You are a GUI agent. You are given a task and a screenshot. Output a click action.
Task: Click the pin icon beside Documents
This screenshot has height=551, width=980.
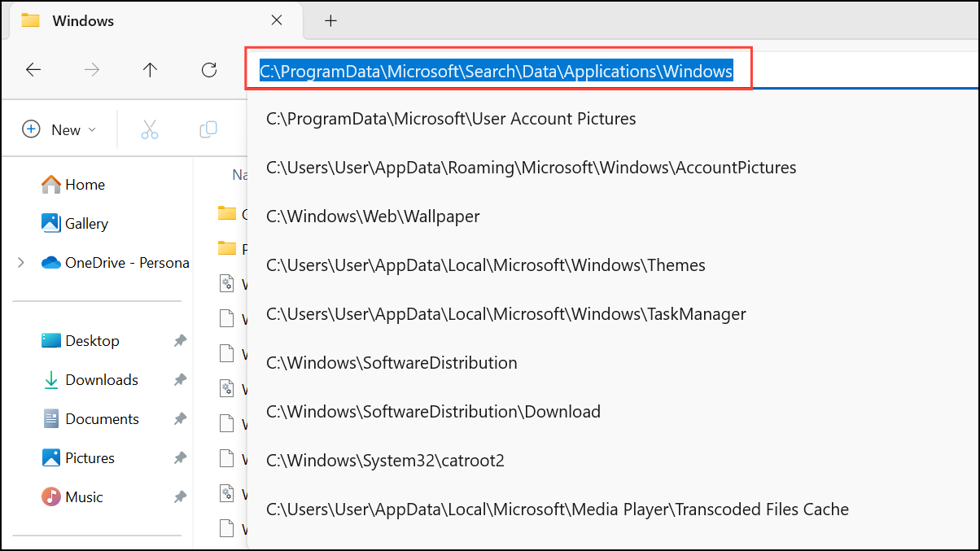click(180, 419)
